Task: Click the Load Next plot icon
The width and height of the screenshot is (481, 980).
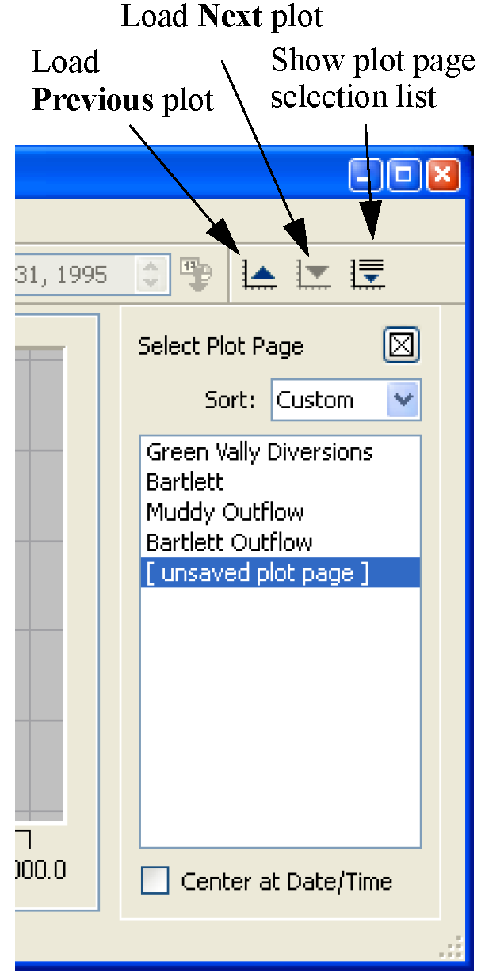Action: pos(314,273)
